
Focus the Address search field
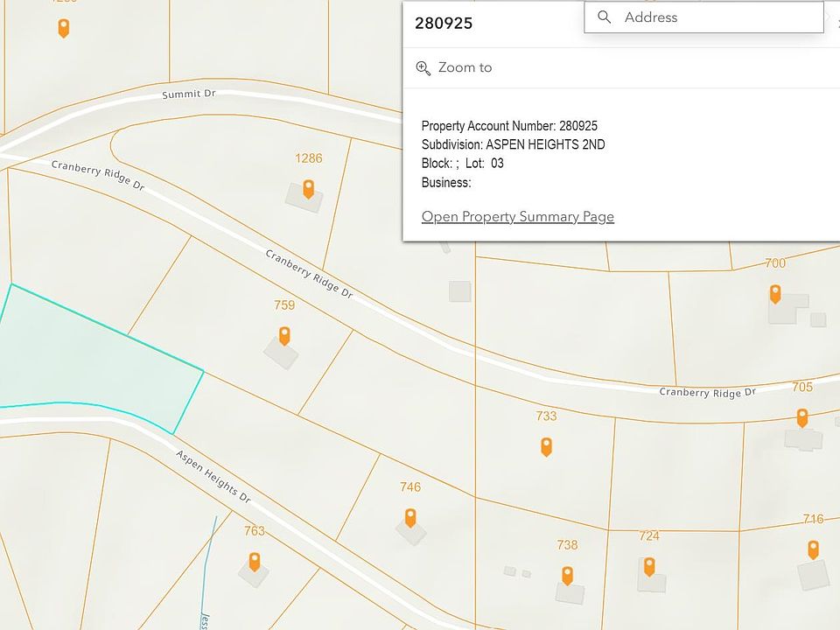pyautogui.click(x=703, y=17)
